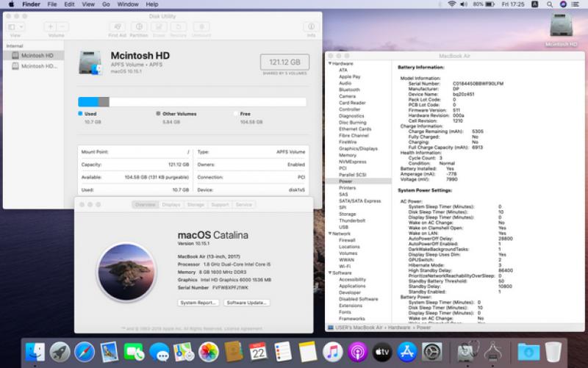Open Finder from the Dock
Screen dimensions: 588x368
pos(35,352)
